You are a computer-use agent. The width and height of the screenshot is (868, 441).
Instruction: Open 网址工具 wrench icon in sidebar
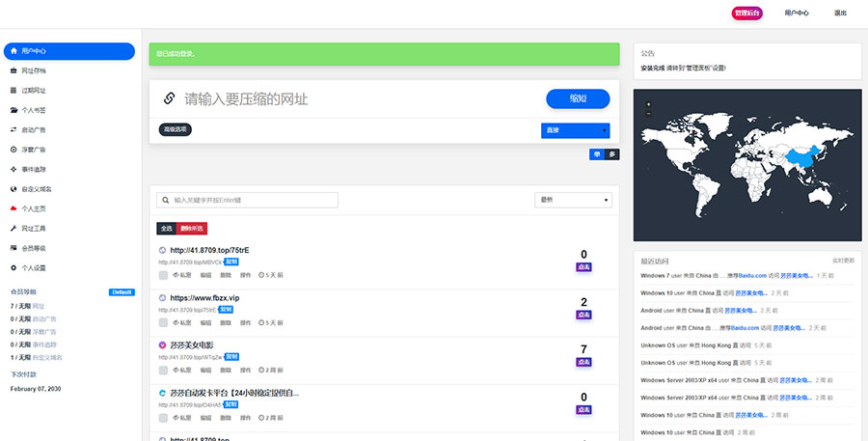point(14,229)
